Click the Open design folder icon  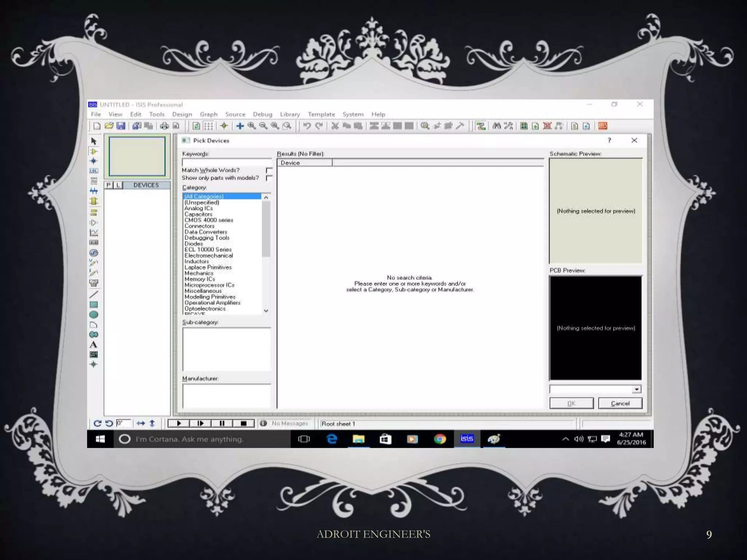109,126
